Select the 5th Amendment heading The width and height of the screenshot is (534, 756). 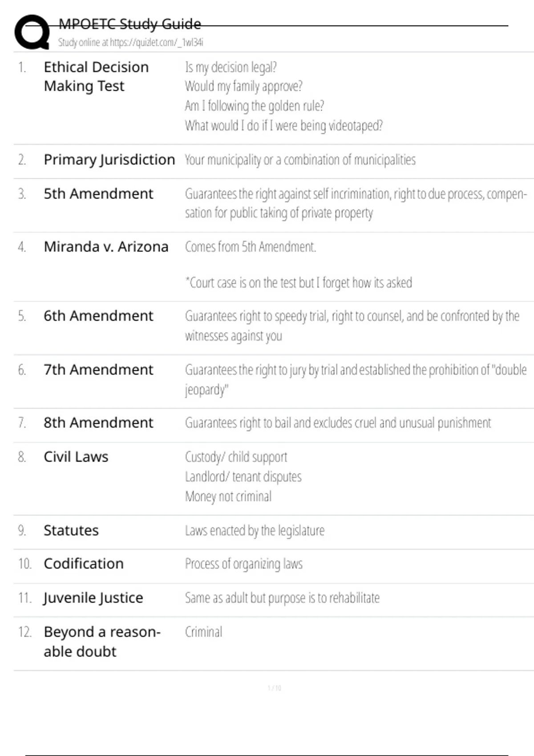click(98, 194)
